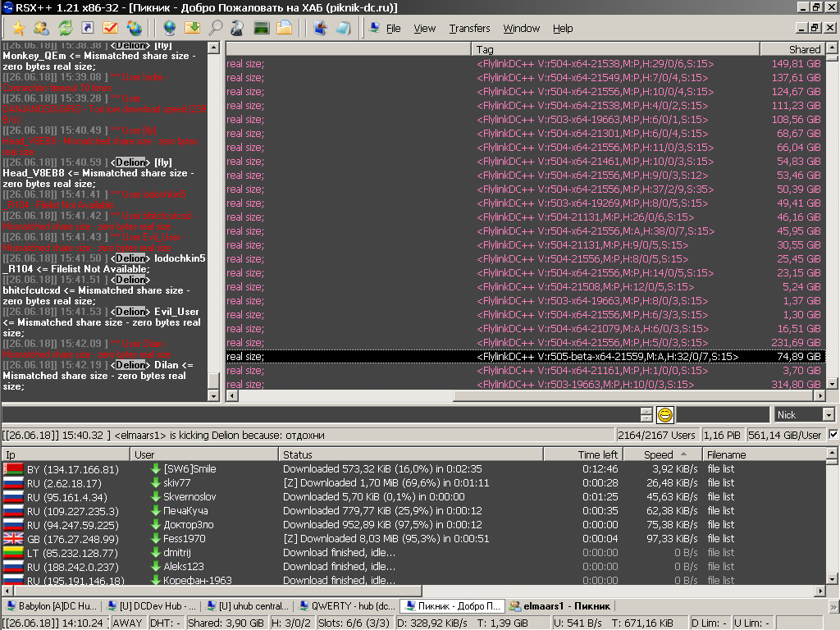
Task: Open own file list folder icon
Action: [x=284, y=28]
